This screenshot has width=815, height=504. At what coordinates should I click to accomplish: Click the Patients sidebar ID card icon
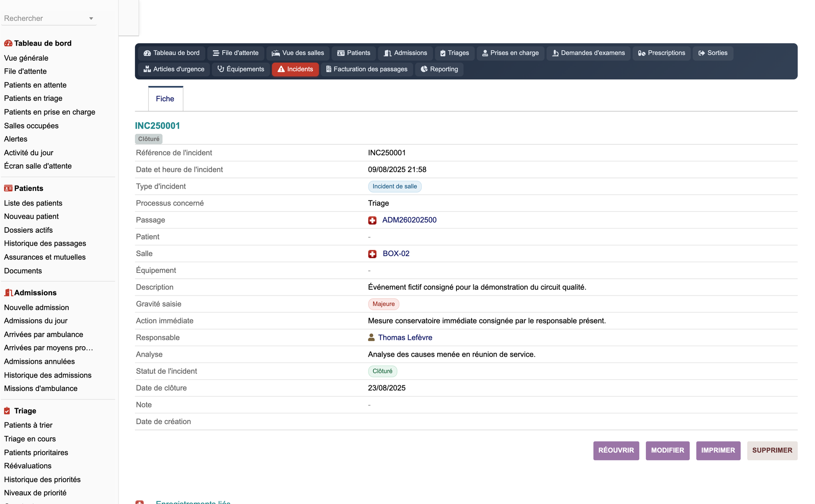point(8,188)
